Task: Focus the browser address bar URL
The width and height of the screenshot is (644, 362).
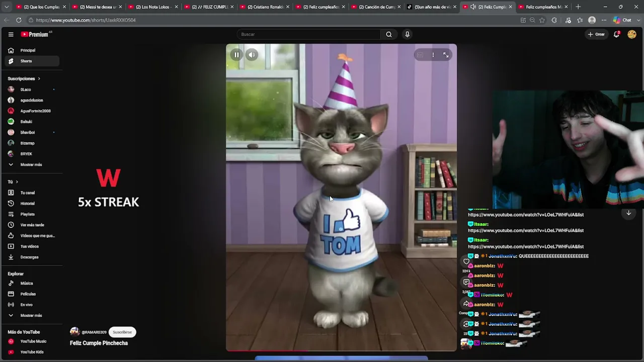Action: [x=86, y=20]
